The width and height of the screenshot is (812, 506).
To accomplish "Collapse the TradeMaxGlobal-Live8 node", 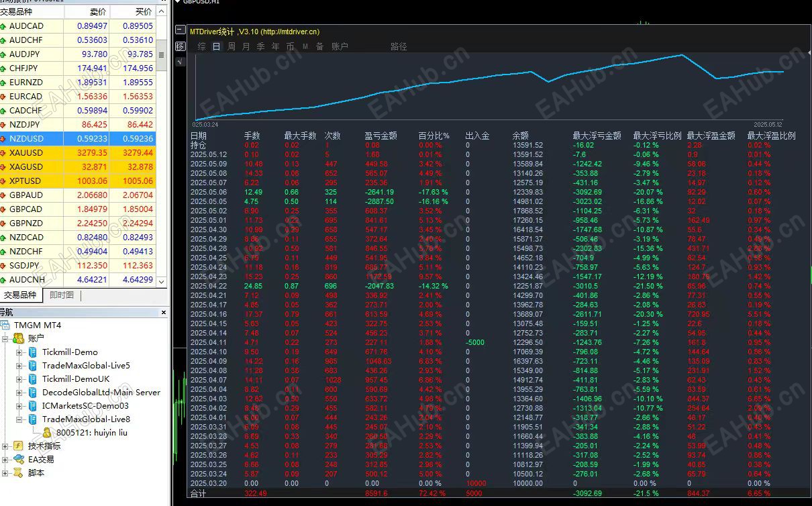I will tap(19, 419).
